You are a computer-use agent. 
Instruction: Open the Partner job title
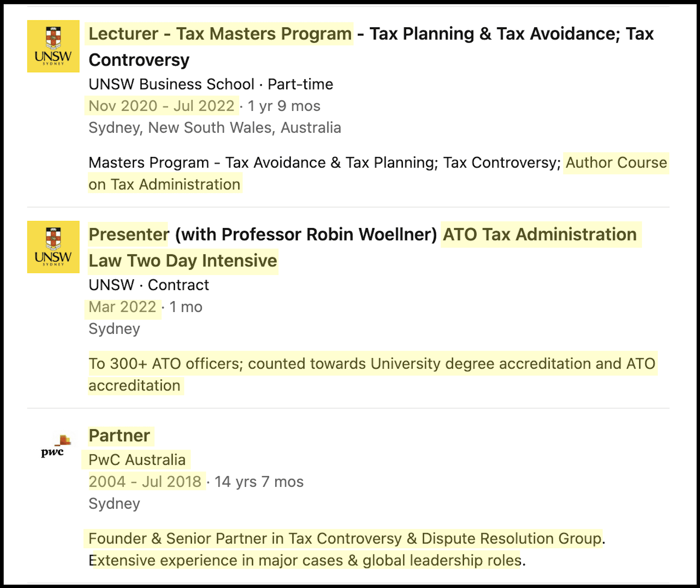click(x=119, y=436)
